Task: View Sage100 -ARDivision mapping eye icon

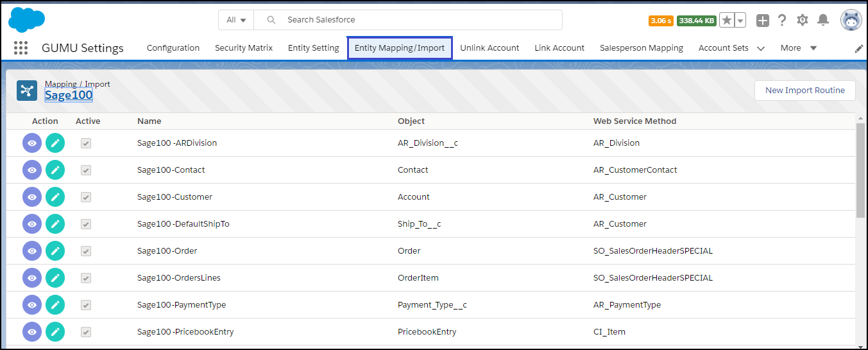Action: (x=32, y=143)
